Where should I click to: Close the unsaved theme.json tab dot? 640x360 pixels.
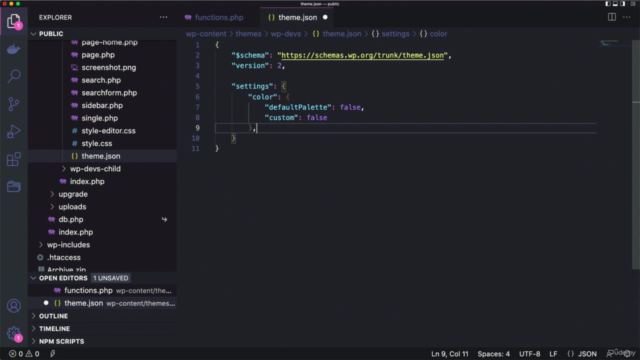[325, 18]
